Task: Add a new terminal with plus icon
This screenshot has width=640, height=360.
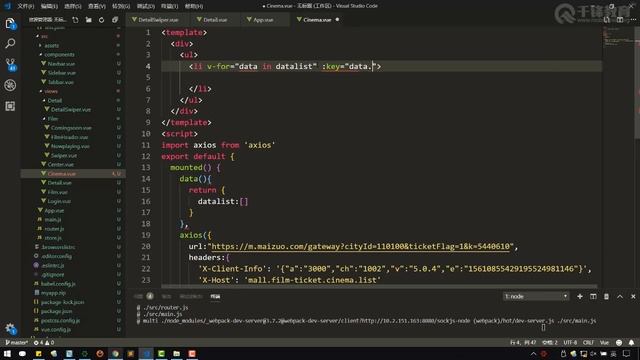Action: (580, 296)
